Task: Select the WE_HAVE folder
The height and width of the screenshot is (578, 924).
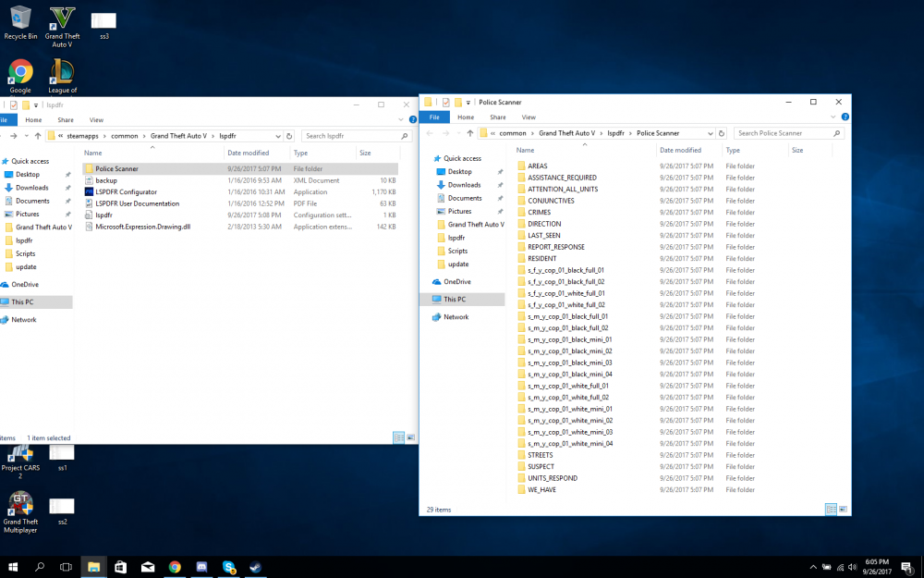Action: (x=541, y=489)
